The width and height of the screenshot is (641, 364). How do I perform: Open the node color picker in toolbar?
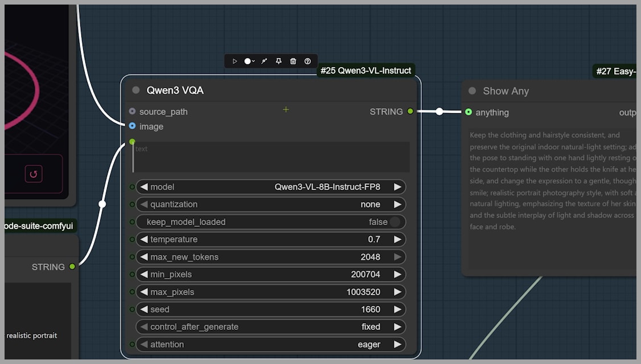click(249, 61)
